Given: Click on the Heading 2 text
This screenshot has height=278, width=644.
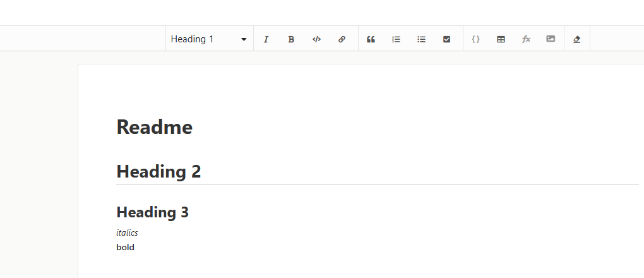Looking at the screenshot, I should click(x=158, y=171).
